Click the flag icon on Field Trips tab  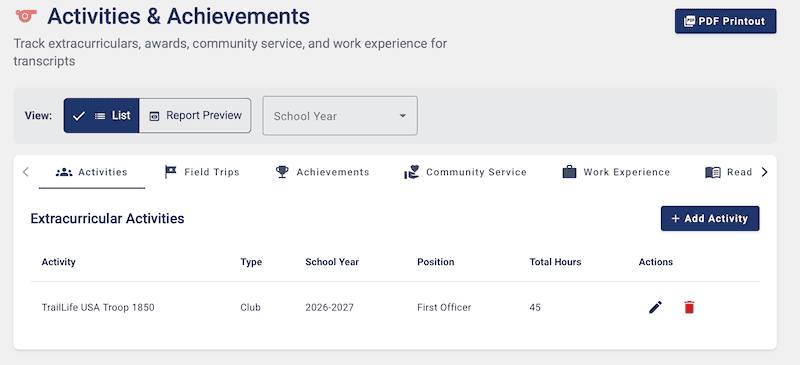click(171, 172)
